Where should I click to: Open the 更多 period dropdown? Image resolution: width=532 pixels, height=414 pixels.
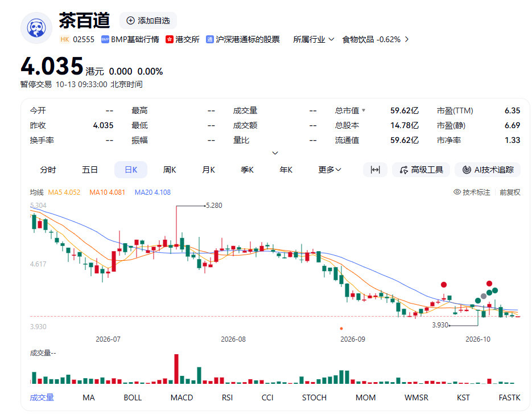point(329,170)
